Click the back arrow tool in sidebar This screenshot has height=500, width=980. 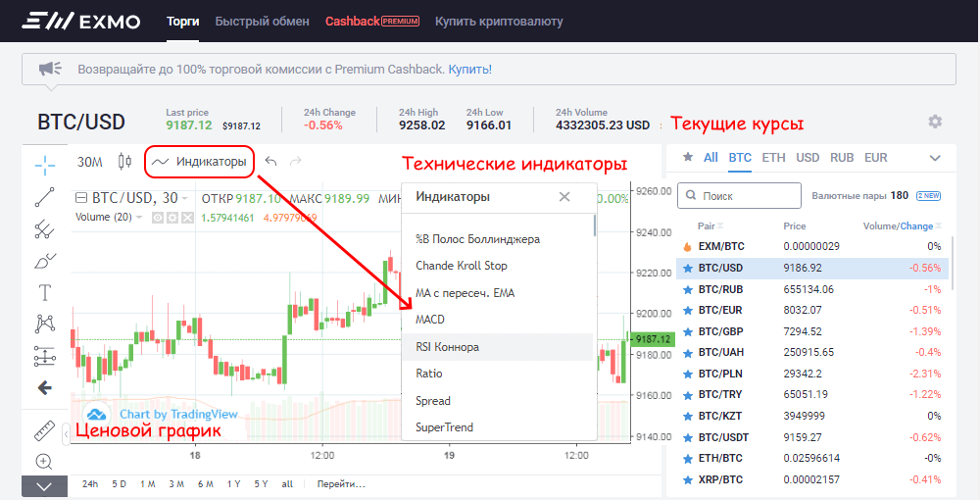(x=44, y=388)
